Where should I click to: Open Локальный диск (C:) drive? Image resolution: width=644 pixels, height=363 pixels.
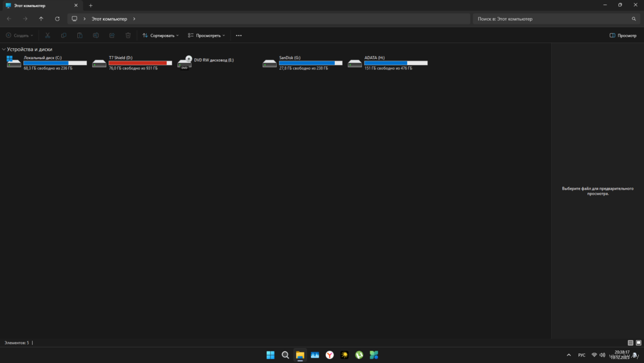pyautogui.click(x=46, y=63)
